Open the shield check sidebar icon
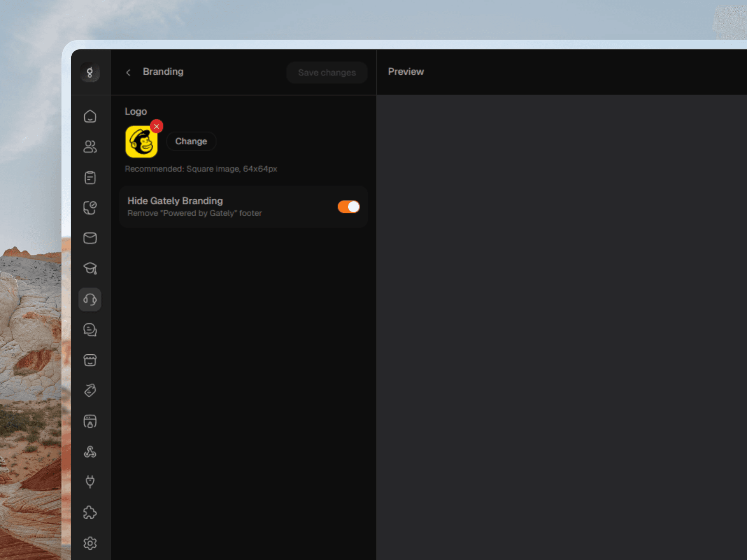Image resolution: width=747 pixels, height=560 pixels. (90, 208)
